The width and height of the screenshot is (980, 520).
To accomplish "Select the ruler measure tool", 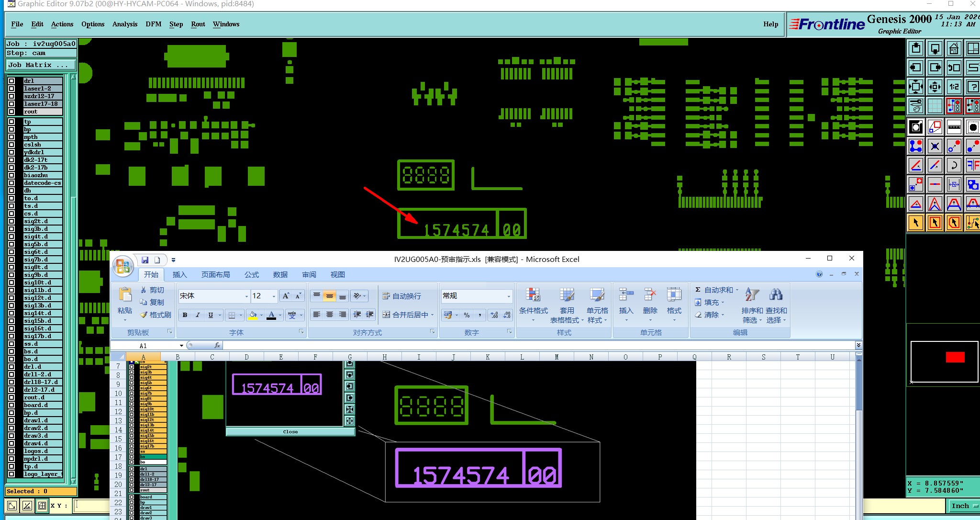I will click(954, 127).
